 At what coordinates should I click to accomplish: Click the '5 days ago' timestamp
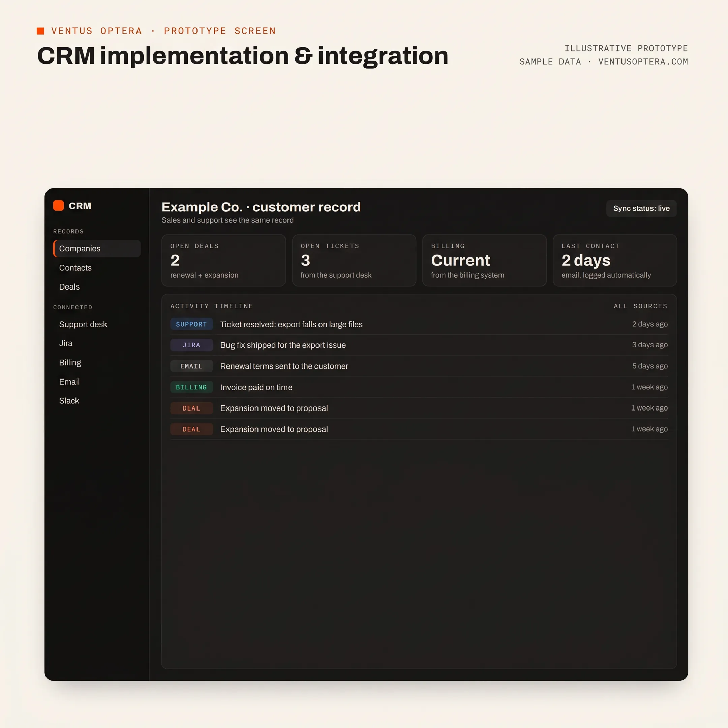tap(649, 366)
